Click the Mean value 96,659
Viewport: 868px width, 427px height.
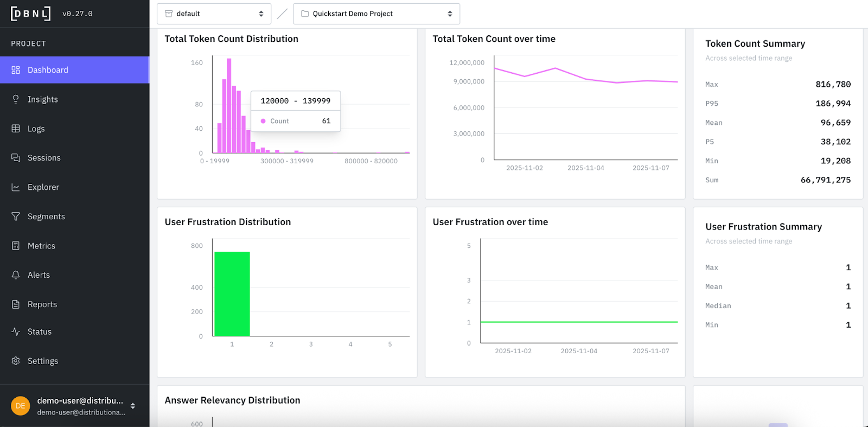[x=835, y=123]
